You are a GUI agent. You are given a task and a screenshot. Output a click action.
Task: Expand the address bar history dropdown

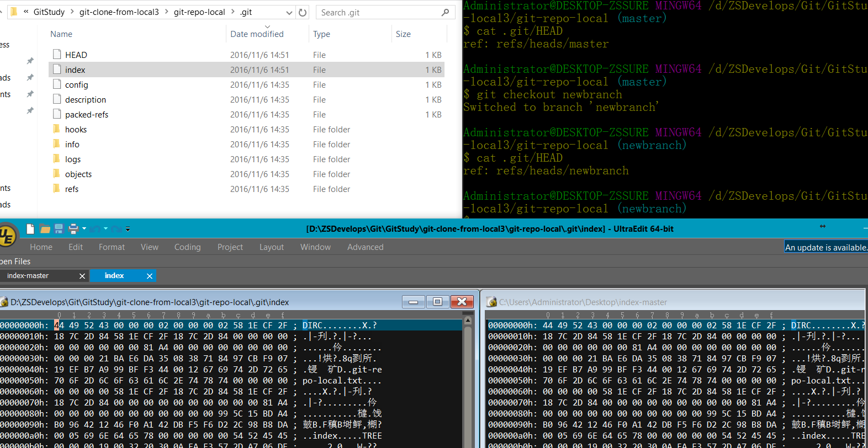(289, 12)
